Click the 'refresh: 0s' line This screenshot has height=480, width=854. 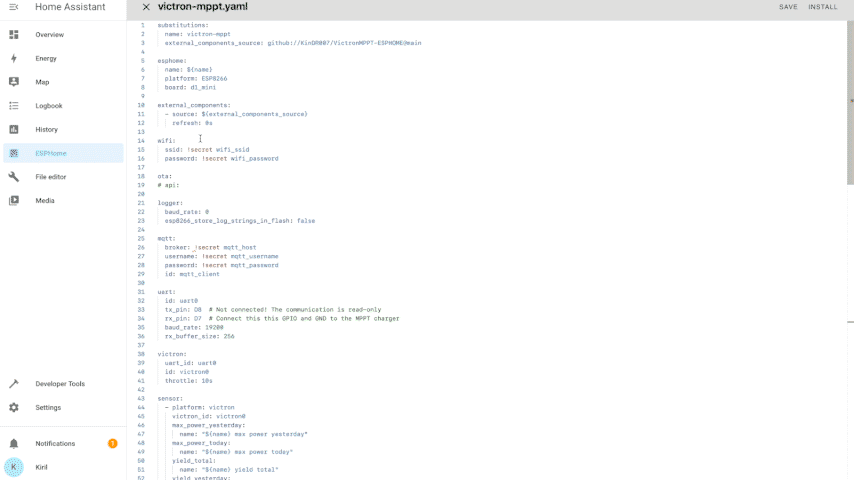click(192, 123)
